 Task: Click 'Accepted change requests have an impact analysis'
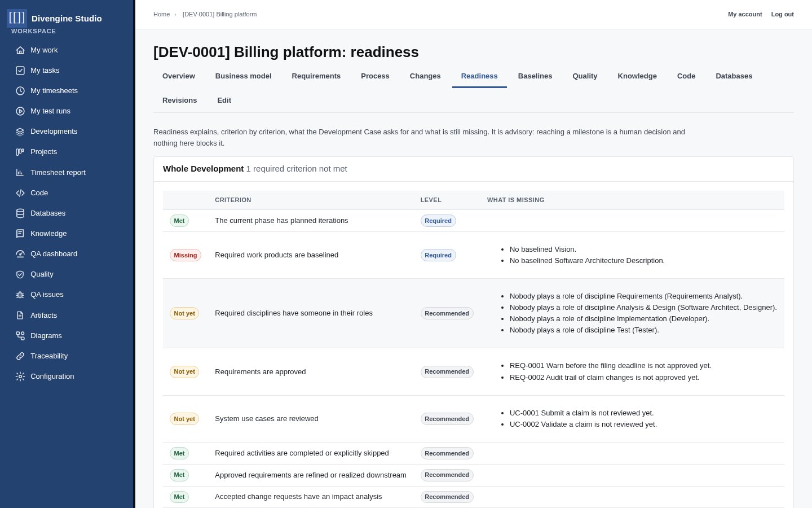pos(298,497)
